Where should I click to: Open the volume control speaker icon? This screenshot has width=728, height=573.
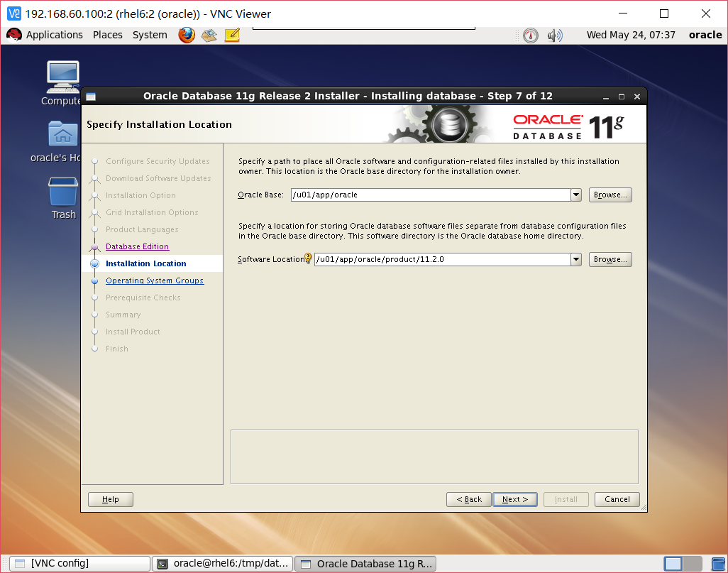click(555, 34)
